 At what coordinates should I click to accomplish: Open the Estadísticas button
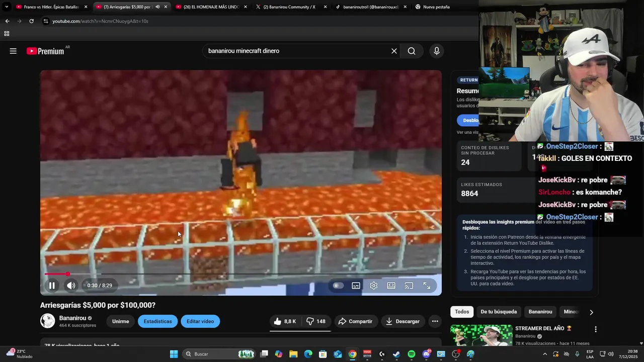click(157, 321)
